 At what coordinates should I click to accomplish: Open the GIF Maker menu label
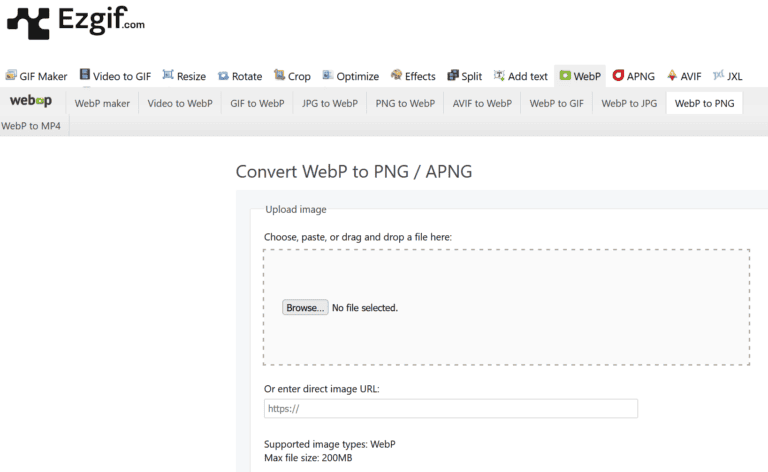coord(43,76)
